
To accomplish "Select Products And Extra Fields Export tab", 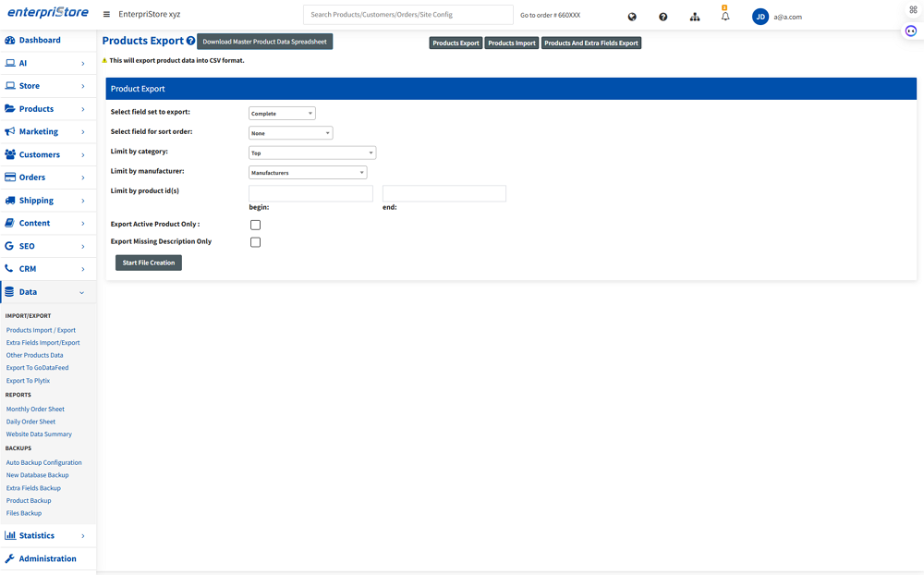I will pos(591,43).
